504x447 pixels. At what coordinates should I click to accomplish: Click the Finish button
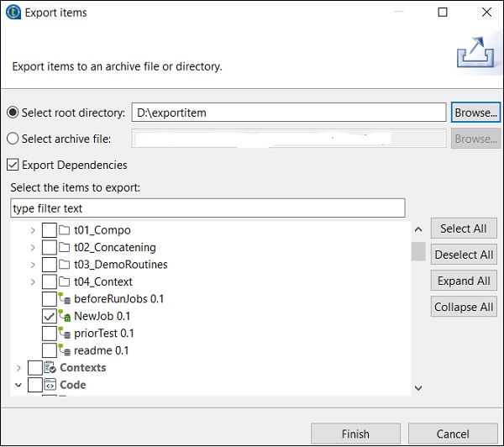coord(355,434)
